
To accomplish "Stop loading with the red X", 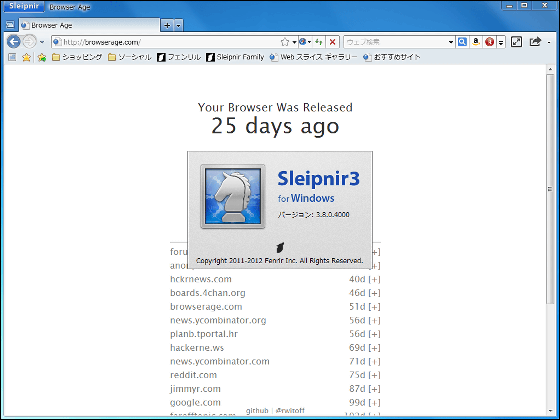I will click(x=332, y=42).
